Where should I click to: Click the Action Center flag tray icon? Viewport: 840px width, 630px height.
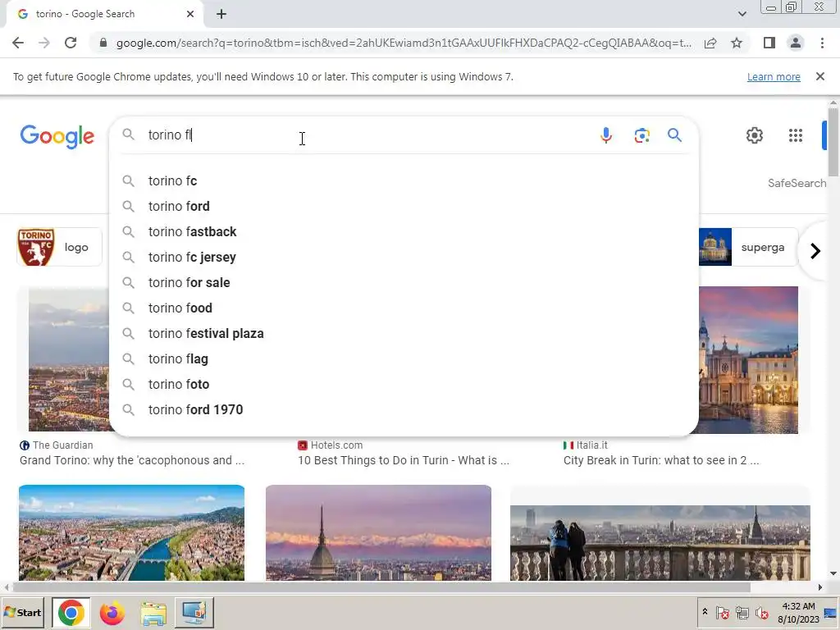[x=722, y=612]
